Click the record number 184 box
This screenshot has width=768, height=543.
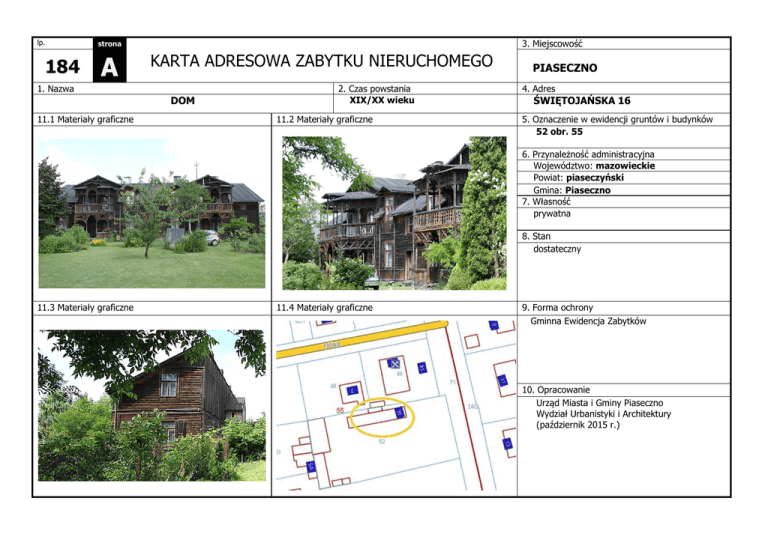pos(59,68)
